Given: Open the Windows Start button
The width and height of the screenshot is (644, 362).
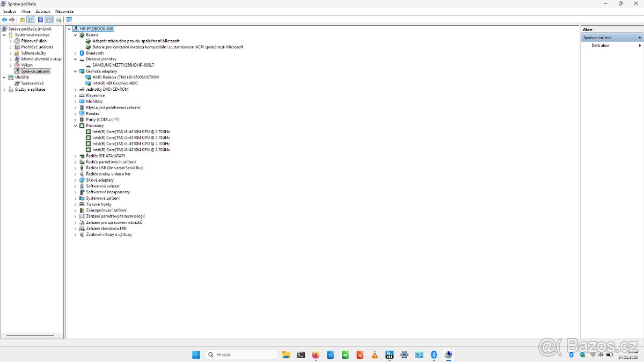Looking at the screenshot, I should [196, 354].
